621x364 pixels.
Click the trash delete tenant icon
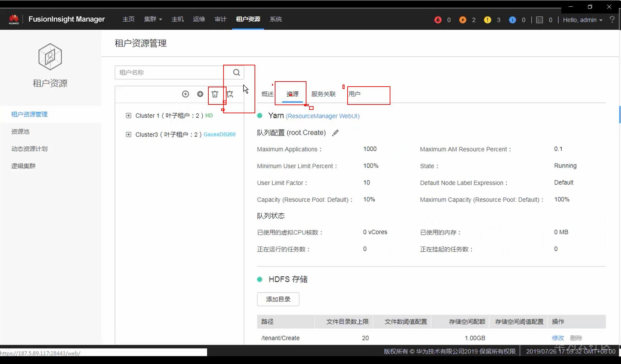215,94
